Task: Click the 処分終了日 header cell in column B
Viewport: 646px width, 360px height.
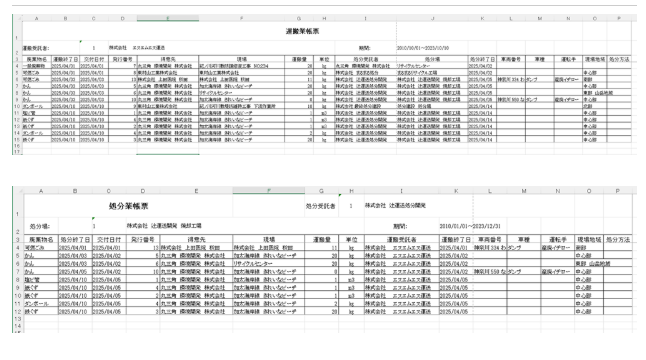Action: pos(75,239)
